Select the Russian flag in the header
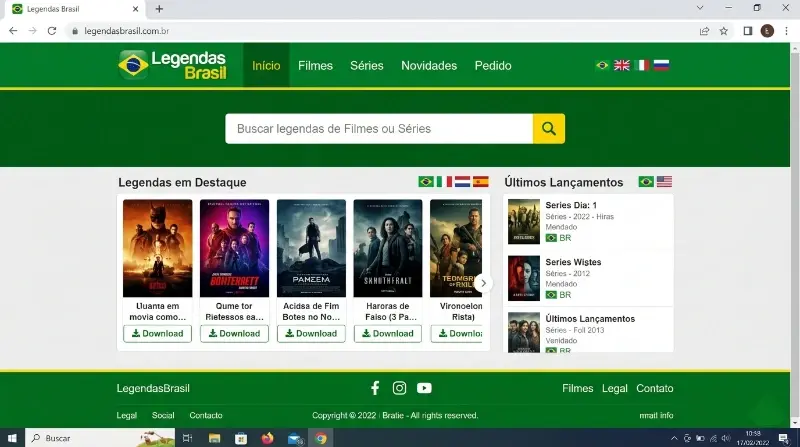Viewport: 800px width, 447px height. [661, 65]
